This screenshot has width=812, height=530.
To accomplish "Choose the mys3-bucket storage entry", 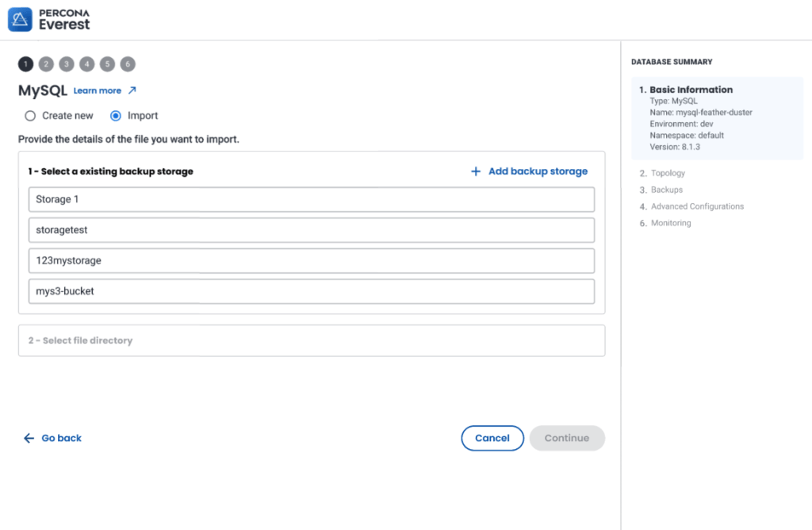I will (311, 291).
